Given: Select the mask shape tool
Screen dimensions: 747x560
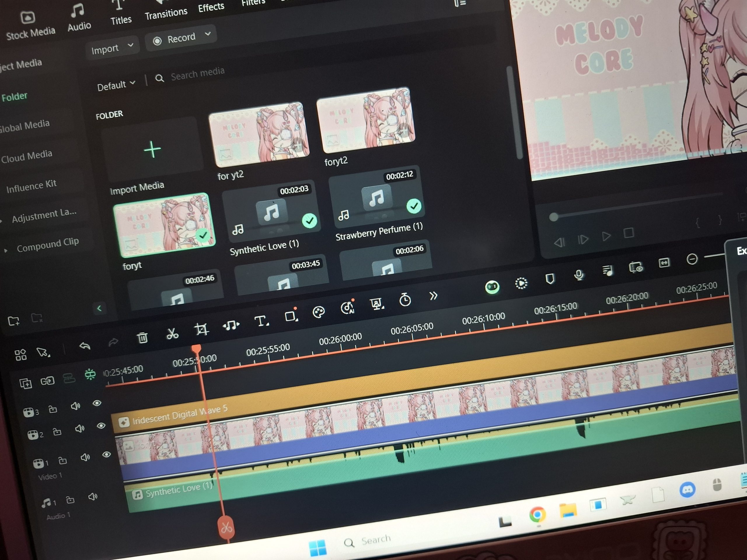Looking at the screenshot, I should [x=291, y=316].
